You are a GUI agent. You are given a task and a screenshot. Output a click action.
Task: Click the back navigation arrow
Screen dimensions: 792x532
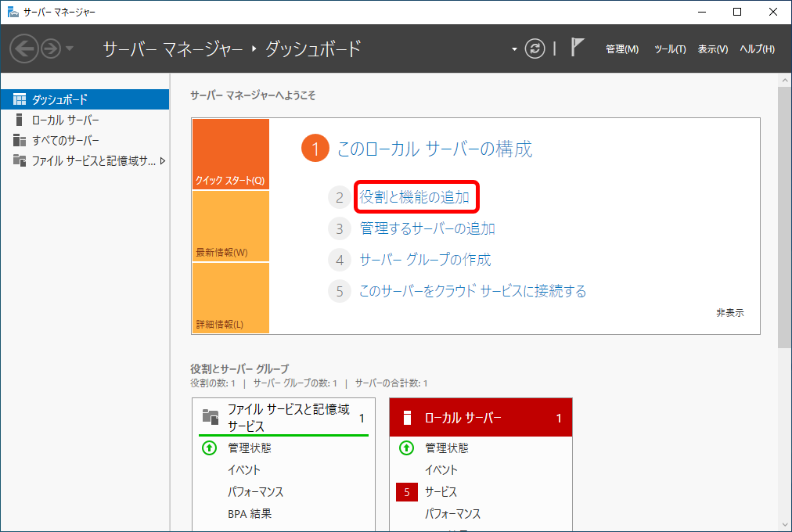(24, 49)
